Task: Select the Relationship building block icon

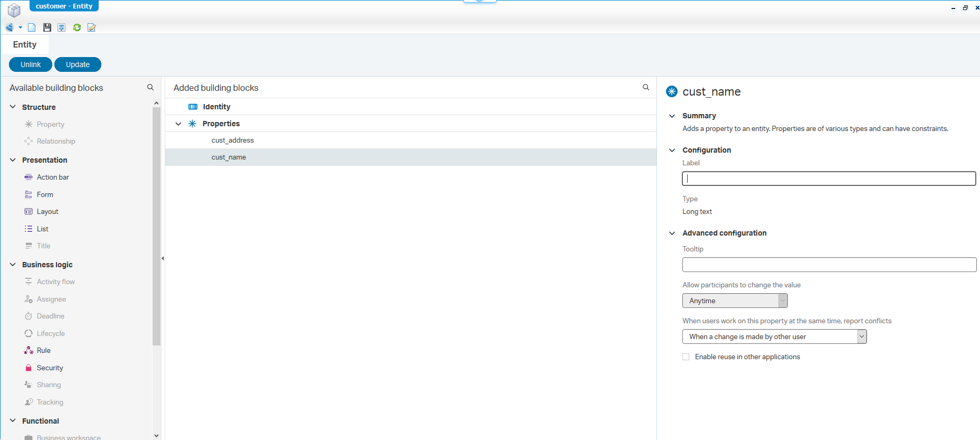Action: [28, 141]
